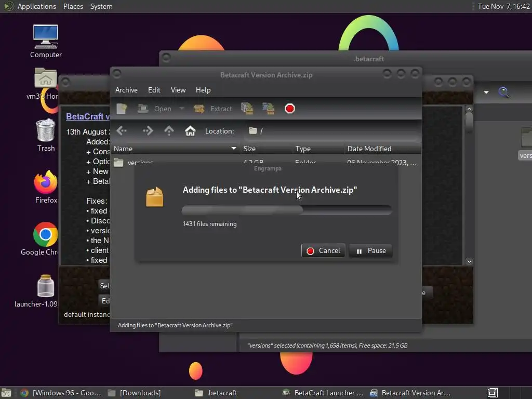Go up one level with up arrow
This screenshot has width=532, height=399.
click(169, 130)
